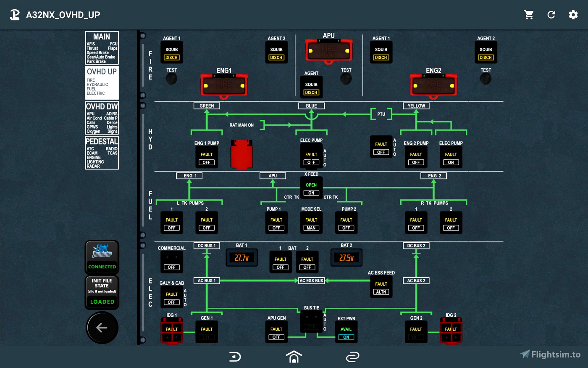Click the A32NX_OVHD_UP title text

click(63, 15)
